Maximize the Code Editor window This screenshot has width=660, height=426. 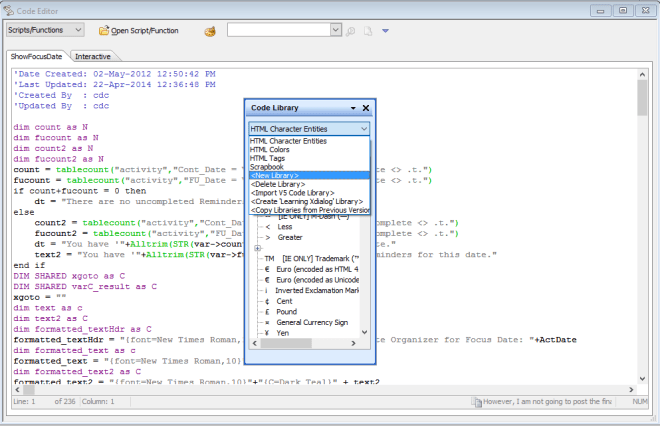pyautogui.click(x=623, y=11)
